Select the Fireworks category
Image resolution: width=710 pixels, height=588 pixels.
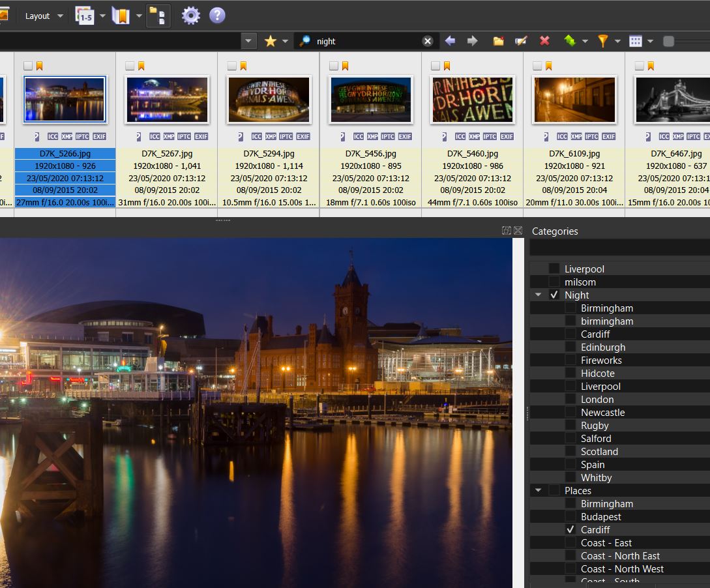[601, 360]
